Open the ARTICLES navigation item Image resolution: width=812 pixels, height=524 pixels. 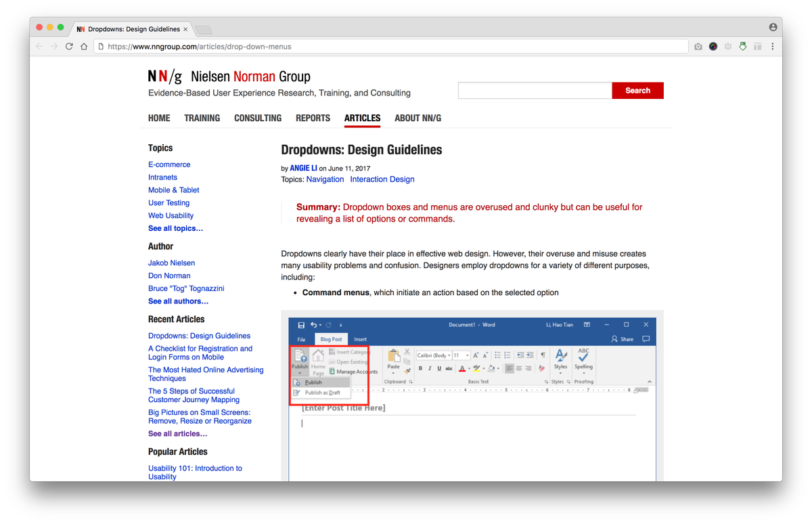pyautogui.click(x=362, y=118)
